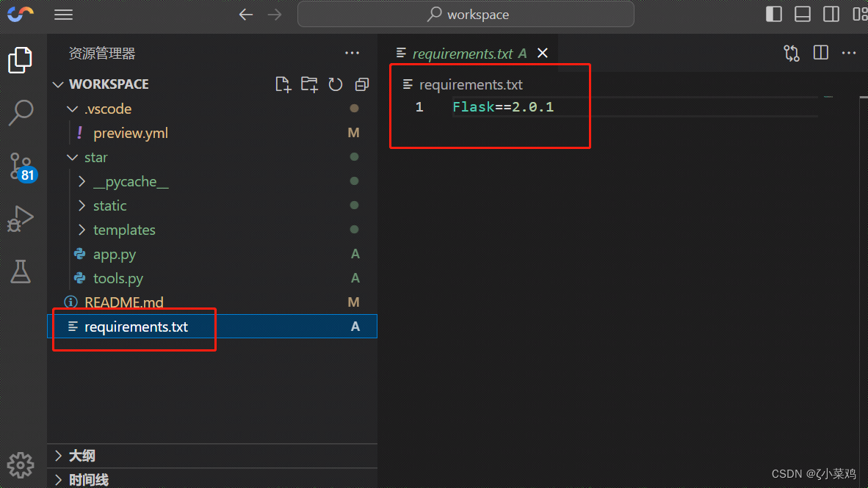The height and width of the screenshot is (488, 868).
Task: Toggle the bottom panel visibility
Action: pos(802,13)
